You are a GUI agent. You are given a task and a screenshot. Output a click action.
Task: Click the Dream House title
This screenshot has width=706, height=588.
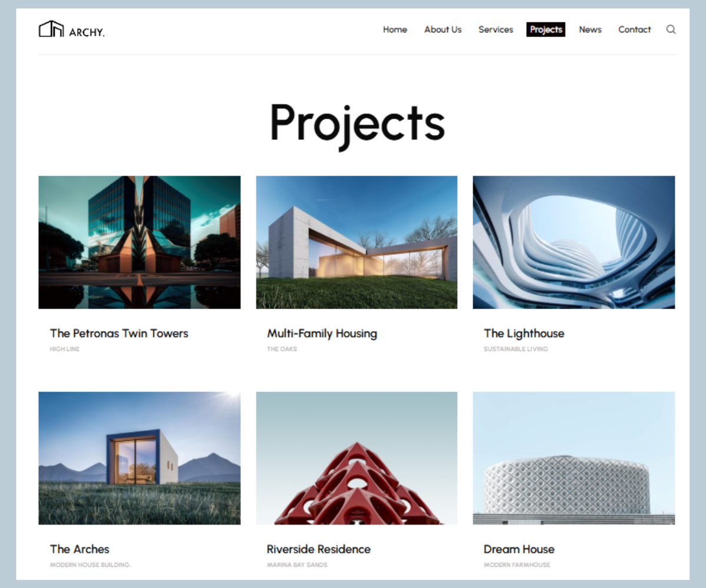tap(519, 549)
